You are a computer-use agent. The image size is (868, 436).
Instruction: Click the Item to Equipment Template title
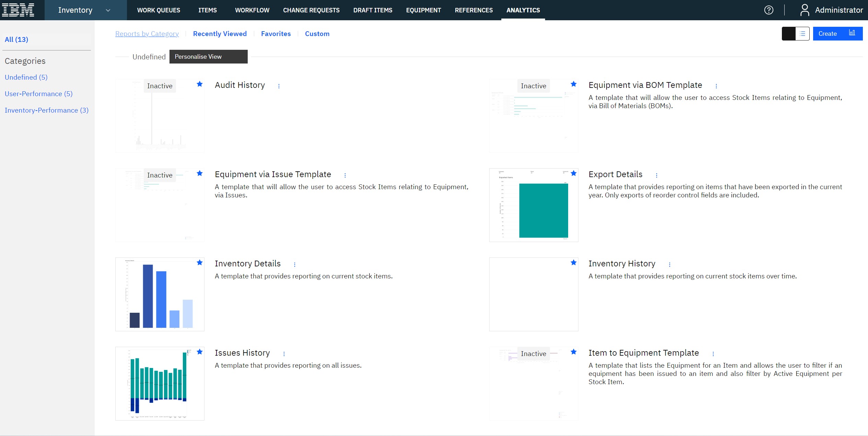tap(644, 353)
